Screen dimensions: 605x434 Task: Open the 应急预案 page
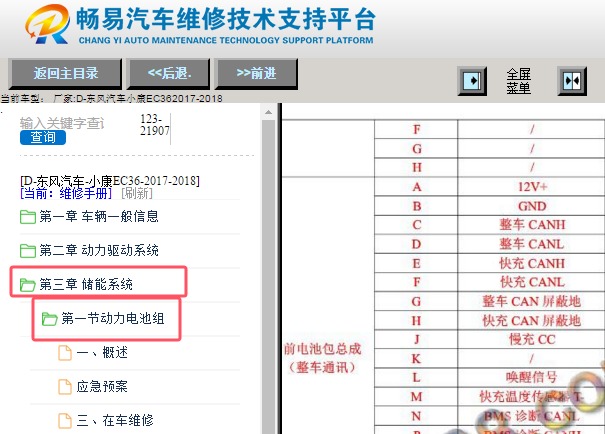pos(102,386)
